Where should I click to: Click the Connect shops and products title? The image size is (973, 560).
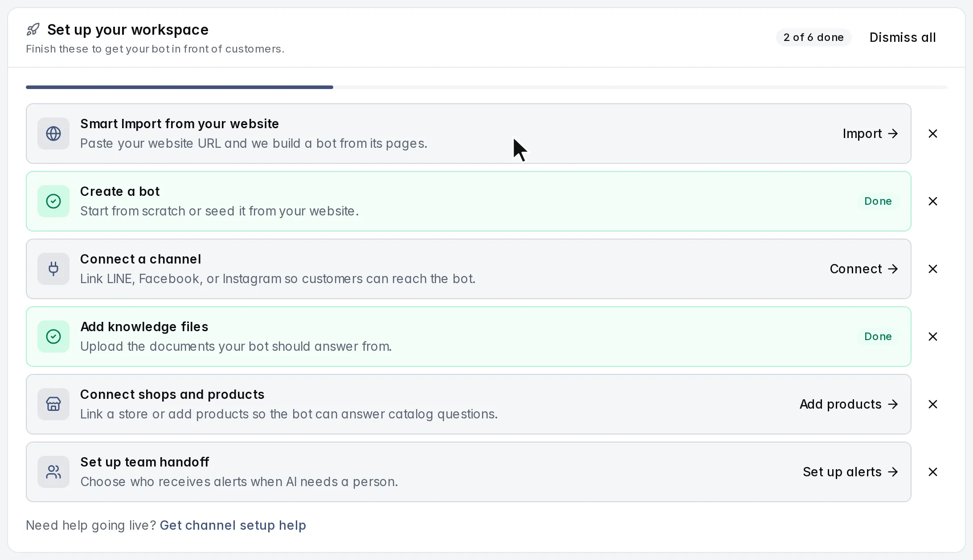[x=172, y=394]
